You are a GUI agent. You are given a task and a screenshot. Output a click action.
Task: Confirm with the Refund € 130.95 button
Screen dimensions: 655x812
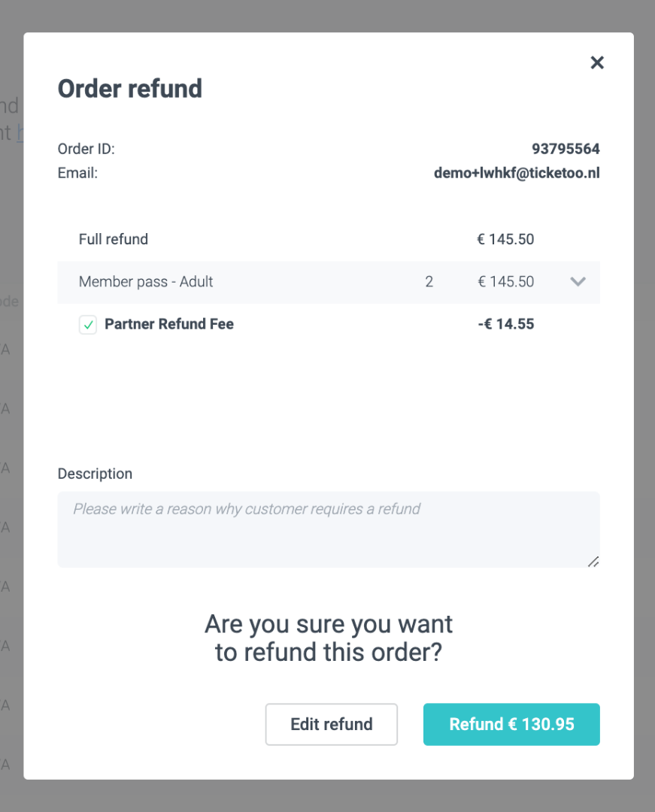point(511,724)
